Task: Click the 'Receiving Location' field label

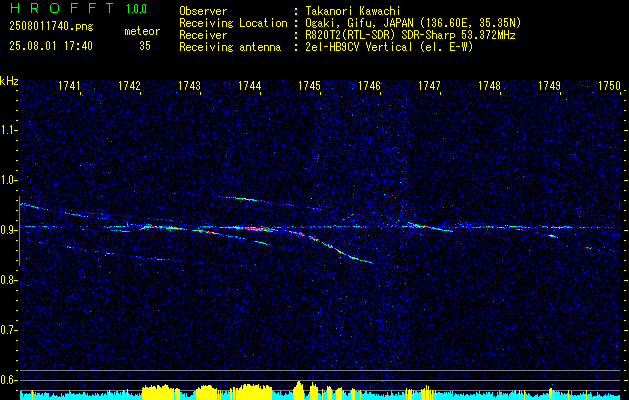Action: [233, 23]
